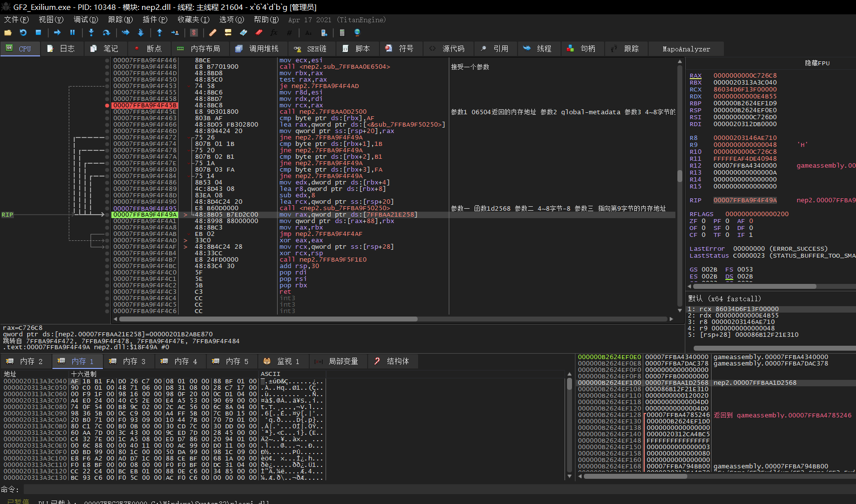Run the program with the arrow icon
Screen dimensions: 856x504
57,33
